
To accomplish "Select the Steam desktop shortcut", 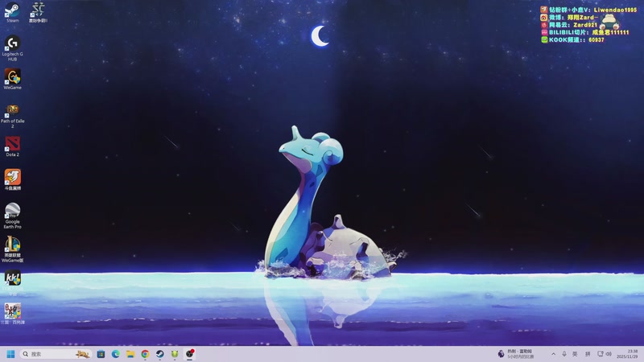I will click(x=12, y=13).
